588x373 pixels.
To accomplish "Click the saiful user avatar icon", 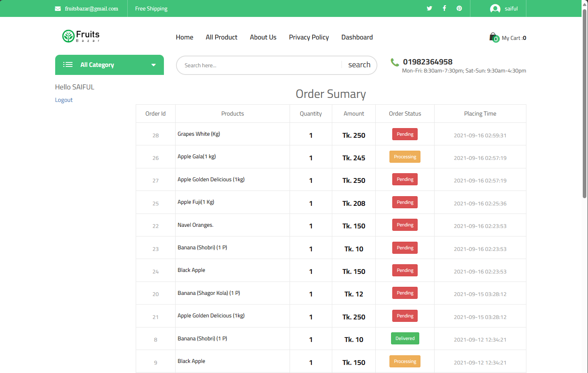I will point(495,8).
